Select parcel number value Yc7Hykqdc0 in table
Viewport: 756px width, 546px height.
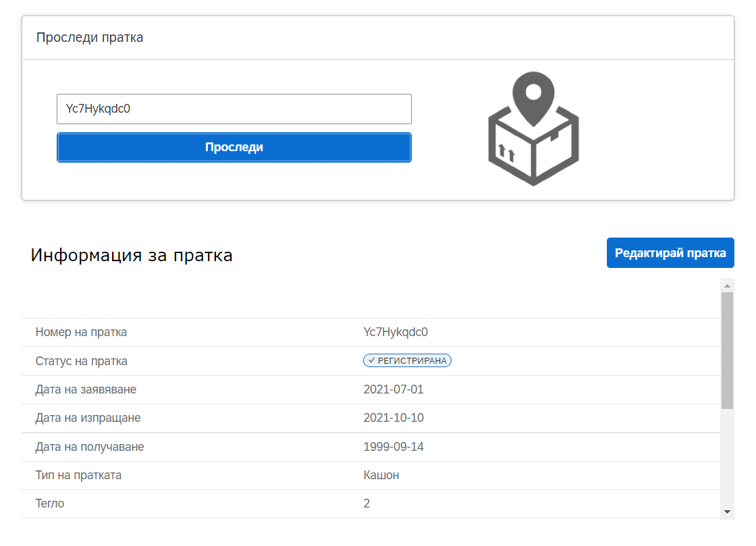(x=396, y=332)
